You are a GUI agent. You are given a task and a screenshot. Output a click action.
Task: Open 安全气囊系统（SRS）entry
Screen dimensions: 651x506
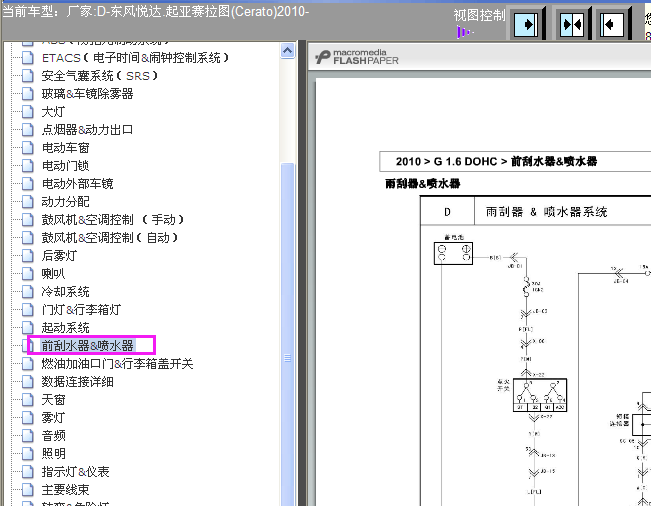pyautogui.click(x=100, y=76)
